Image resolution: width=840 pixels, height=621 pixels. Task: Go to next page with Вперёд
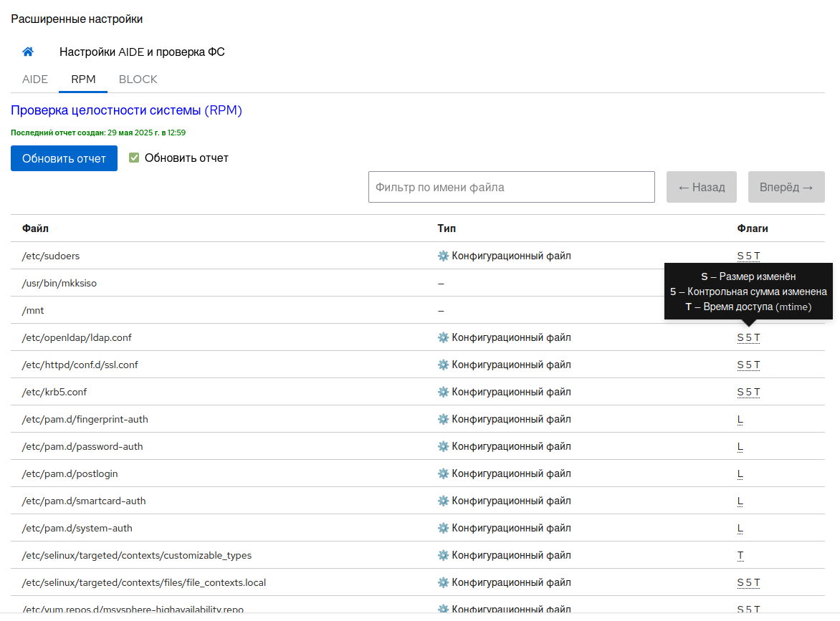pos(786,187)
